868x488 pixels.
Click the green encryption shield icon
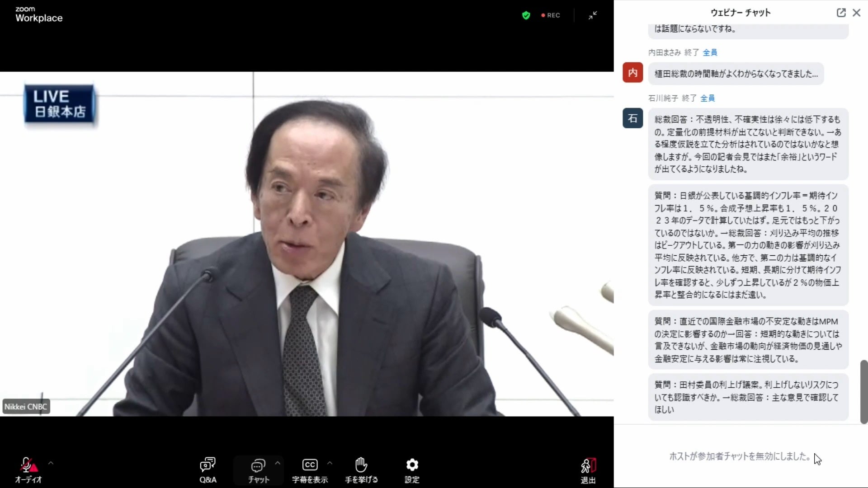click(526, 15)
